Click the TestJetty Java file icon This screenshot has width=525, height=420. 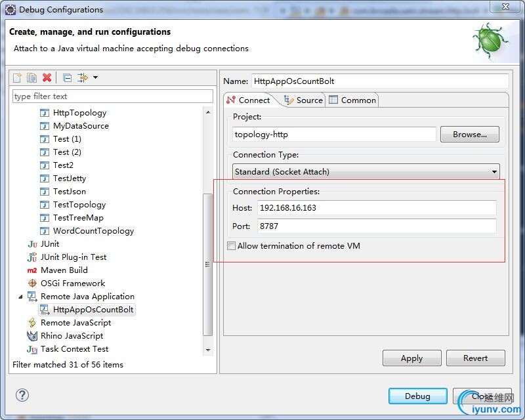(45, 178)
